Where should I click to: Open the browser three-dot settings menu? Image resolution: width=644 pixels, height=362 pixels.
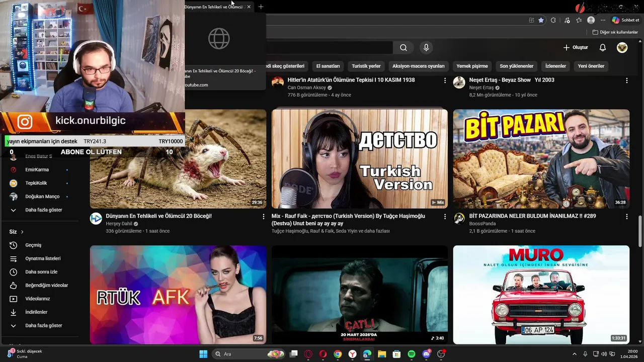coord(603,20)
